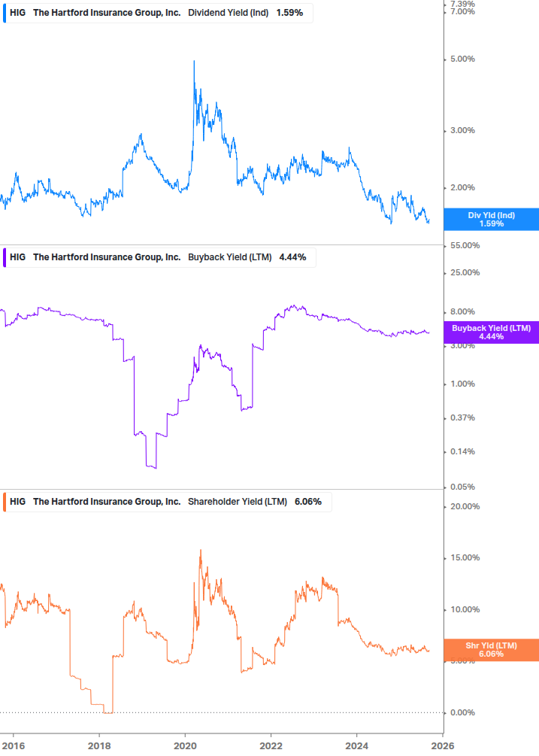The height and width of the screenshot is (756, 539).
Task: Click the 2022 label on the time axis
Action: (271, 746)
